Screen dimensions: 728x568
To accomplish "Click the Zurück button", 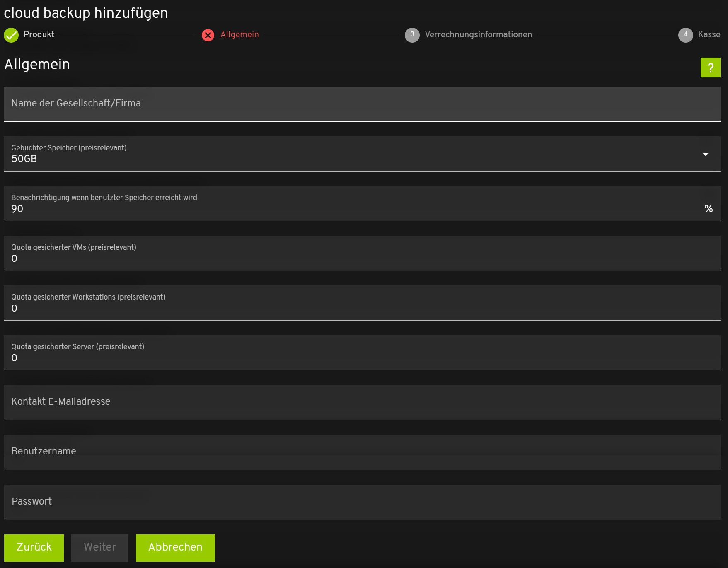I will click(34, 548).
